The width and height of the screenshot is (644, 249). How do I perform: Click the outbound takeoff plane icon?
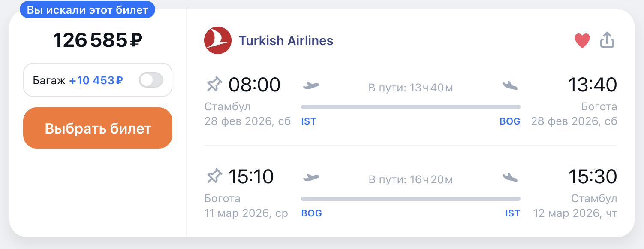(x=311, y=85)
